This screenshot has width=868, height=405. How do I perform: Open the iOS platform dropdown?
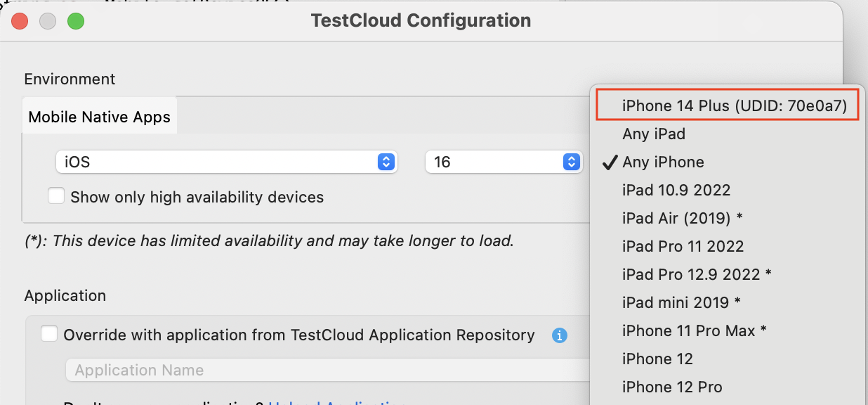click(x=226, y=162)
